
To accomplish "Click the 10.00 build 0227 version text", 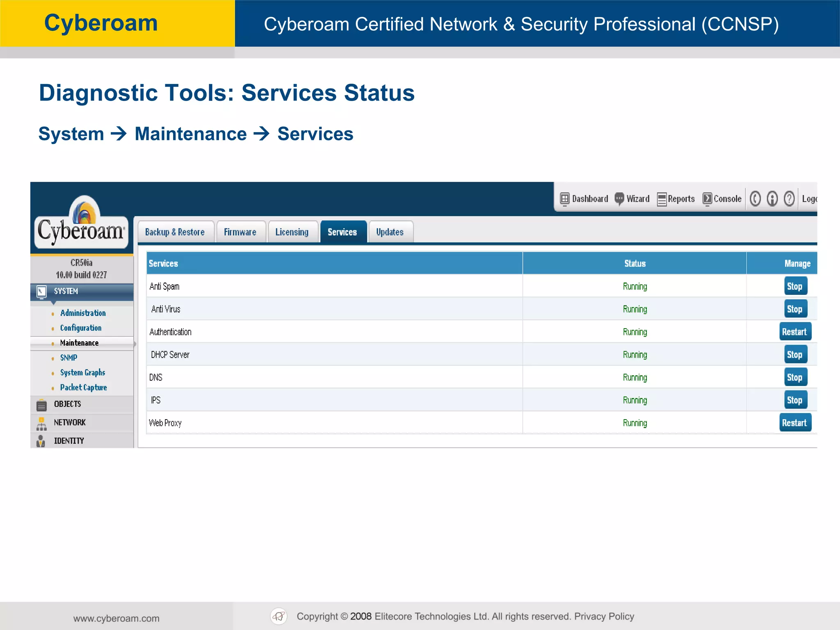I will click(x=82, y=275).
